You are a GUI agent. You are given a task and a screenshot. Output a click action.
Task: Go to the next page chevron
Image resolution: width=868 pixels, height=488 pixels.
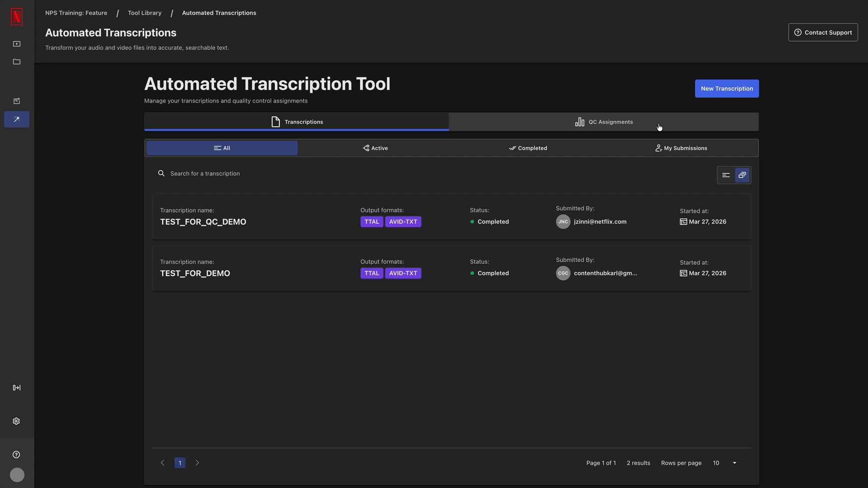[197, 463]
